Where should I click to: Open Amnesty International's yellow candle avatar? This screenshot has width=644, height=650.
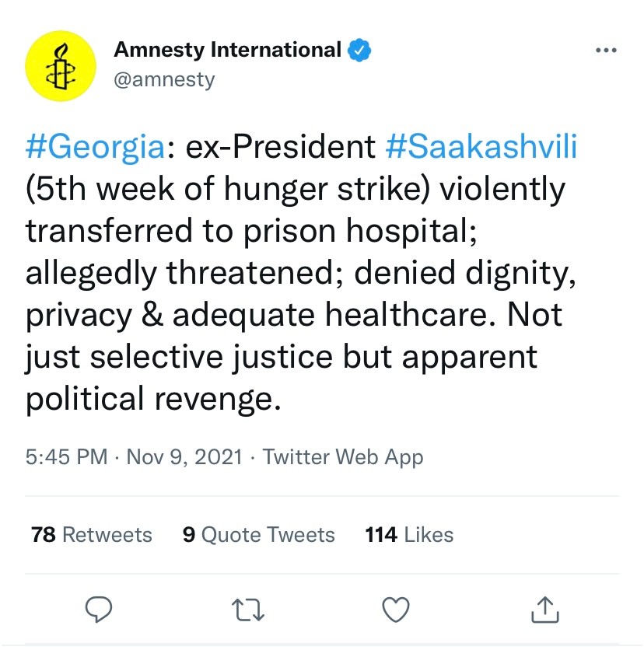pyautogui.click(x=61, y=68)
